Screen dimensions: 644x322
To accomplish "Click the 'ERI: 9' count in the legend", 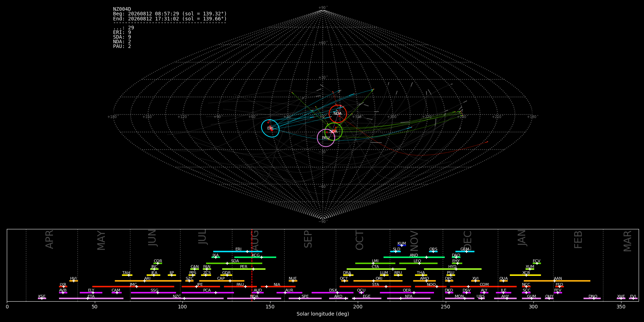I will point(122,33).
